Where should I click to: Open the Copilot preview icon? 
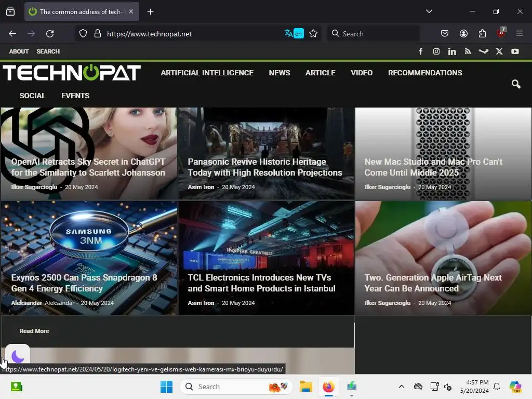point(515,387)
